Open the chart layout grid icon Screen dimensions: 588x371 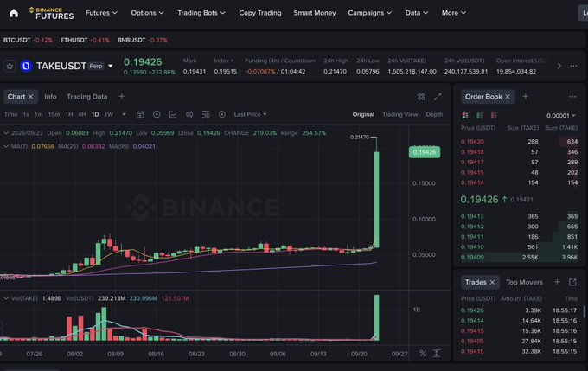click(x=421, y=97)
